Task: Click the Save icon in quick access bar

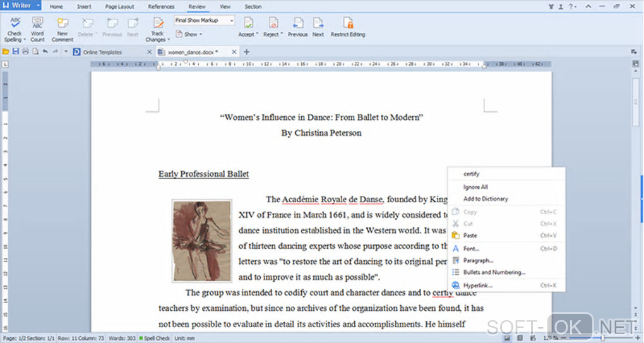Action: pyautogui.click(x=16, y=52)
